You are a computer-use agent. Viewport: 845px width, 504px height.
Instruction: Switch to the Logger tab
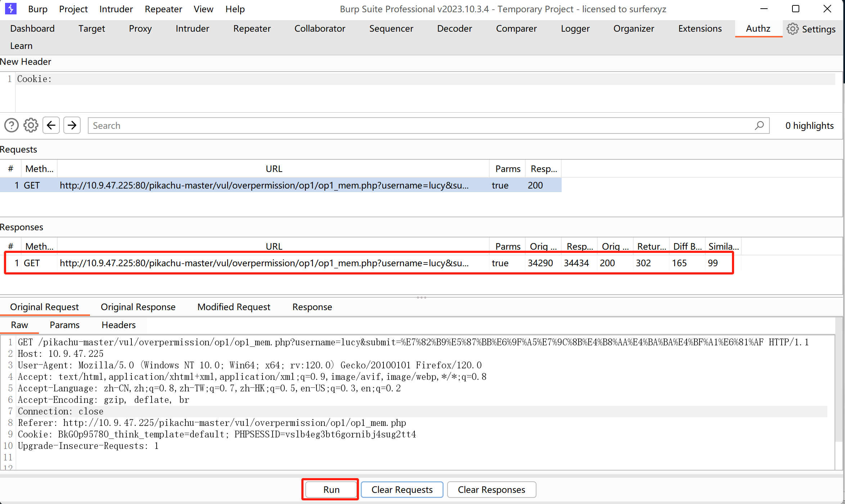[x=575, y=28]
